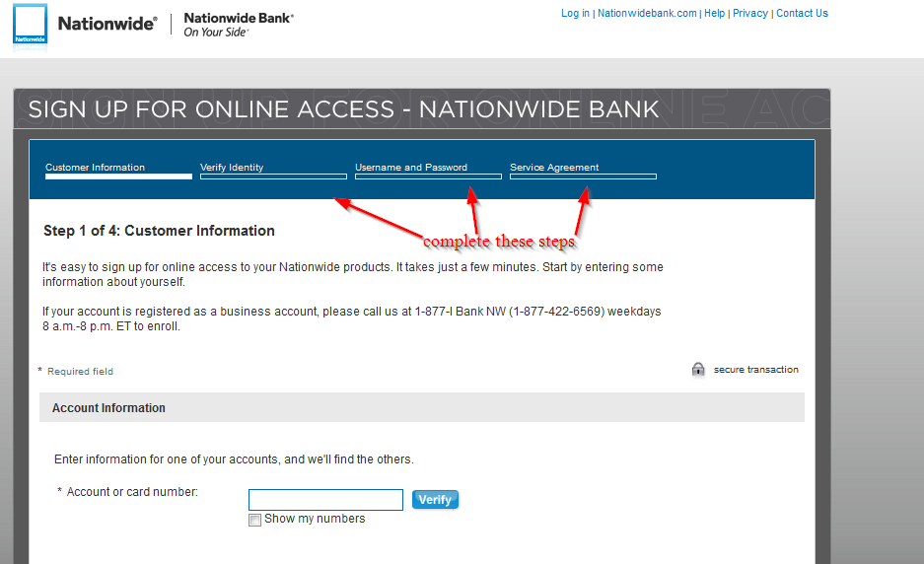Focus the Account or card number field
The image size is (924, 564).
(325, 500)
